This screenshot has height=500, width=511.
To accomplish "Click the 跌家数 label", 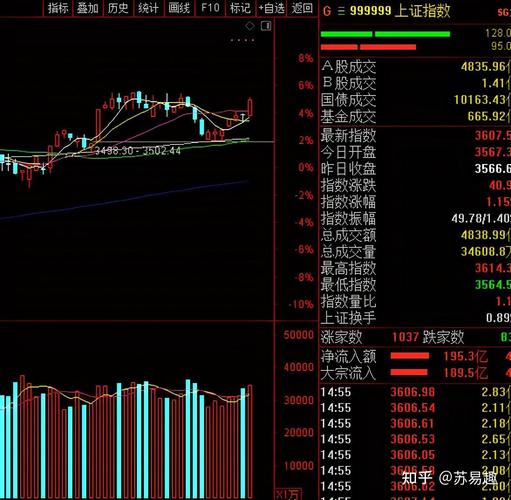I will pos(443,337).
